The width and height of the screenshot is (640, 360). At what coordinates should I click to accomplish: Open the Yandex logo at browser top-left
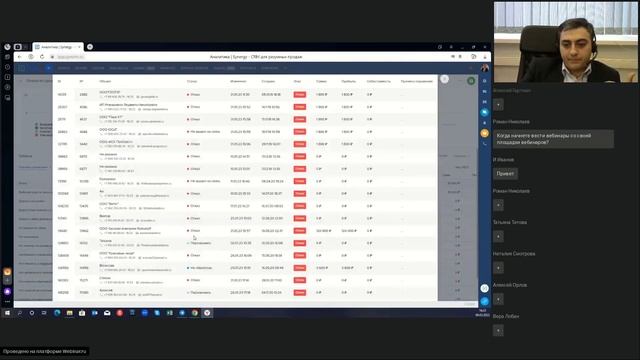pyautogui.click(x=7, y=47)
